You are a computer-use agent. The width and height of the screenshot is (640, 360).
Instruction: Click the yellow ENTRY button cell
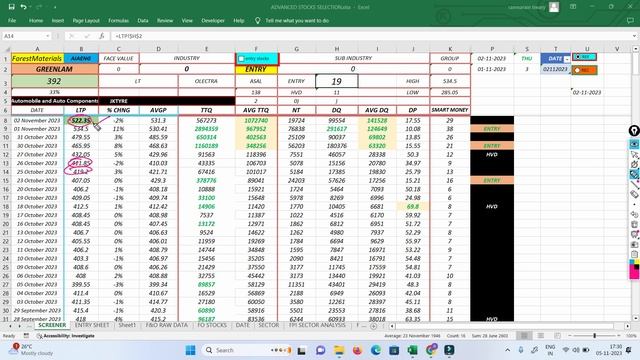click(x=256, y=69)
